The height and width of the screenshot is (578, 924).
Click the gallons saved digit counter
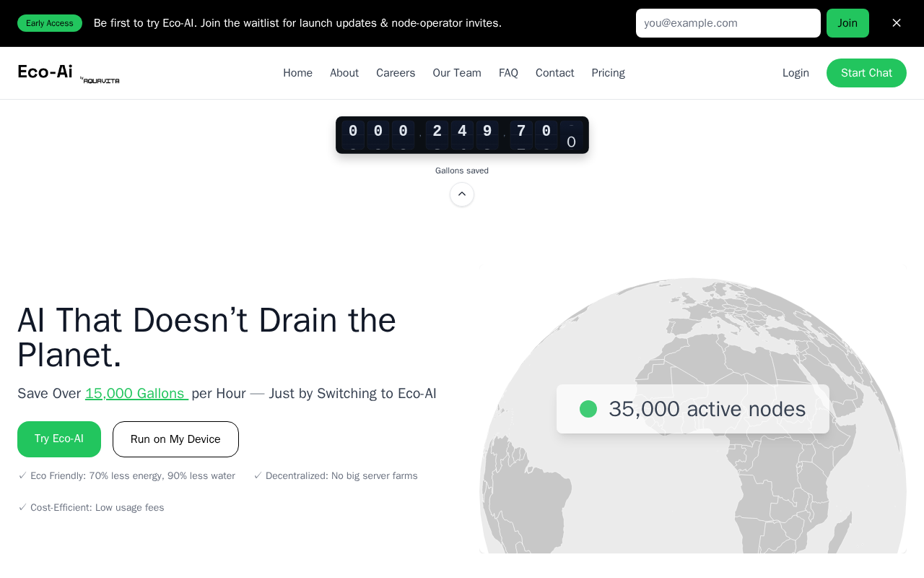462,135
